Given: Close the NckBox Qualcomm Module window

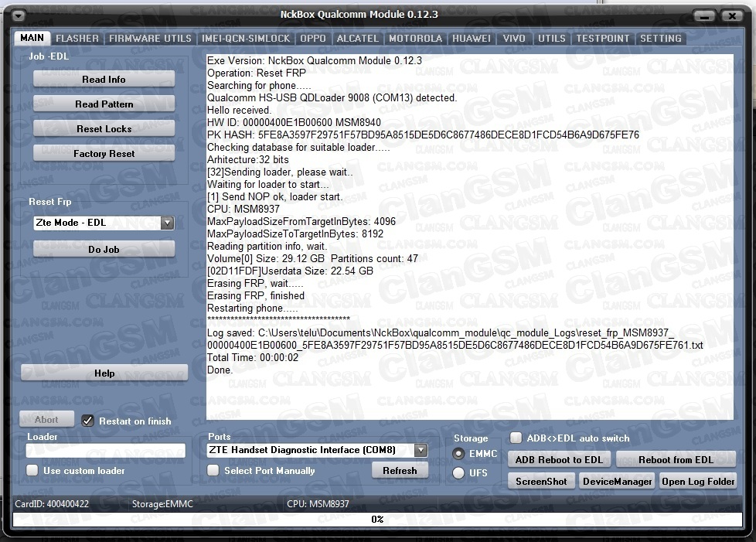Looking at the screenshot, I should point(732,16).
